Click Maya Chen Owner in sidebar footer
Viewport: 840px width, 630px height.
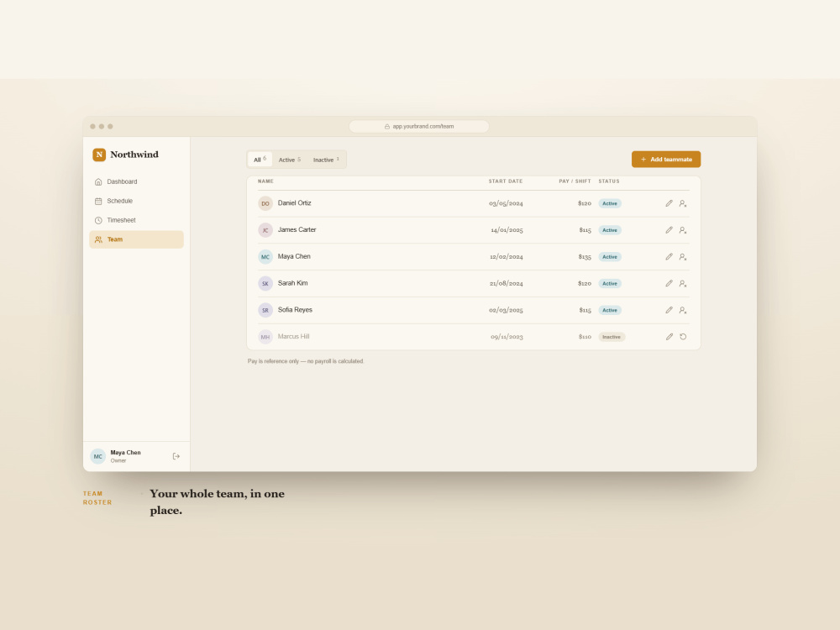[x=125, y=456]
